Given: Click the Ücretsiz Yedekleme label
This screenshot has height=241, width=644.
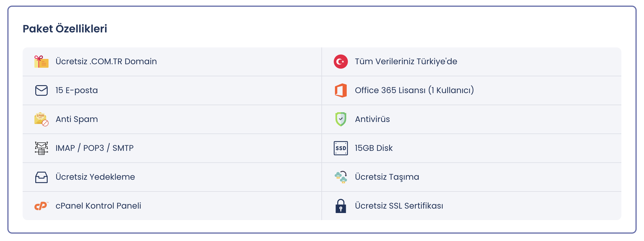Looking at the screenshot, I should coord(95,177).
